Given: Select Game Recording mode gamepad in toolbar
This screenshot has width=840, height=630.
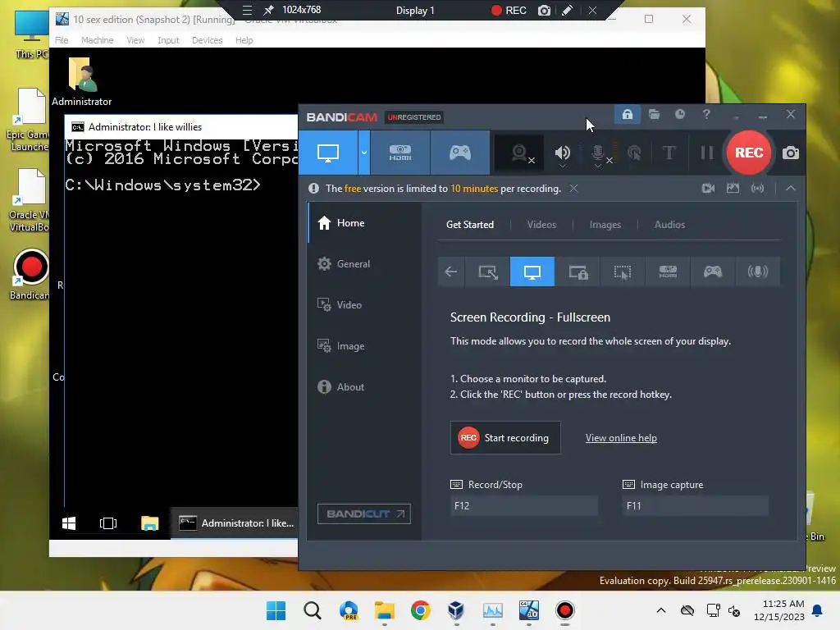Looking at the screenshot, I should 459,153.
